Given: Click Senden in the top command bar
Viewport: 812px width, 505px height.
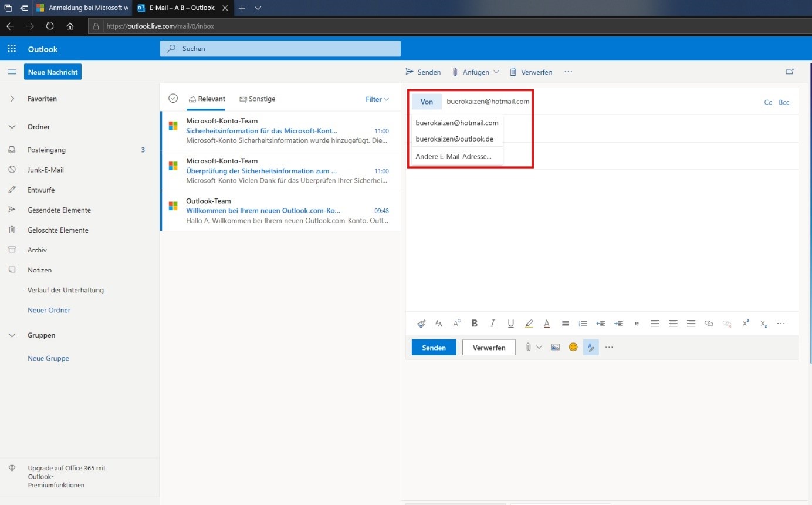Looking at the screenshot, I should pos(423,72).
